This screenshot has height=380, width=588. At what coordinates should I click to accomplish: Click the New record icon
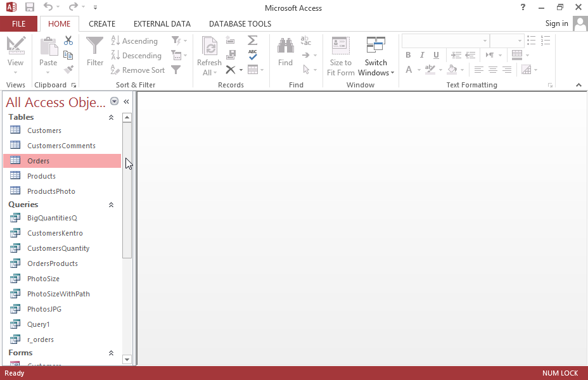point(231,41)
